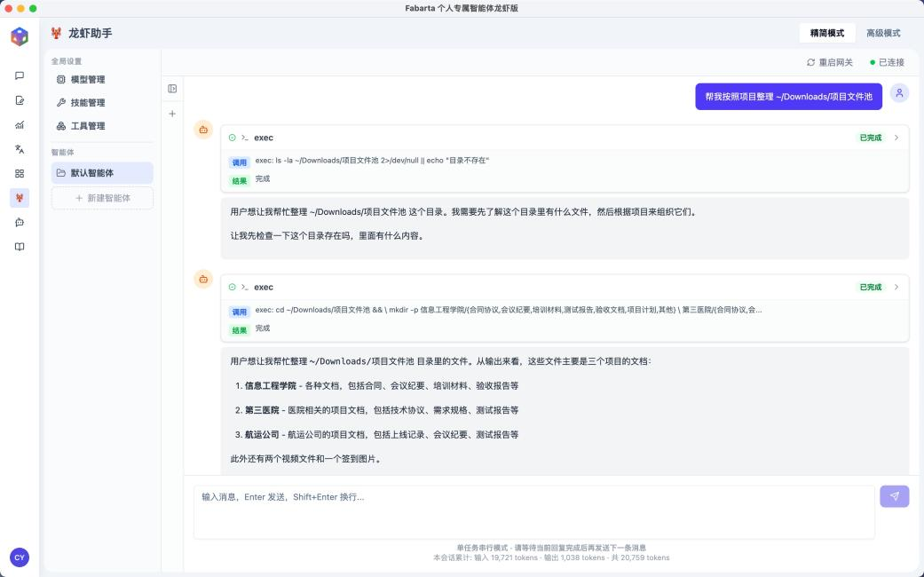Screen dimensions: 924x577
Task: Click the bot avatar of second exec reply
Action: point(203,279)
